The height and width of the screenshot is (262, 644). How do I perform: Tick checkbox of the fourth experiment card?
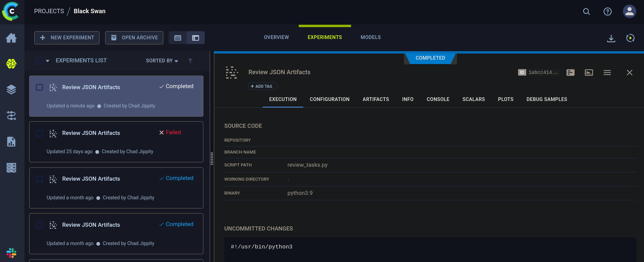pos(39,225)
